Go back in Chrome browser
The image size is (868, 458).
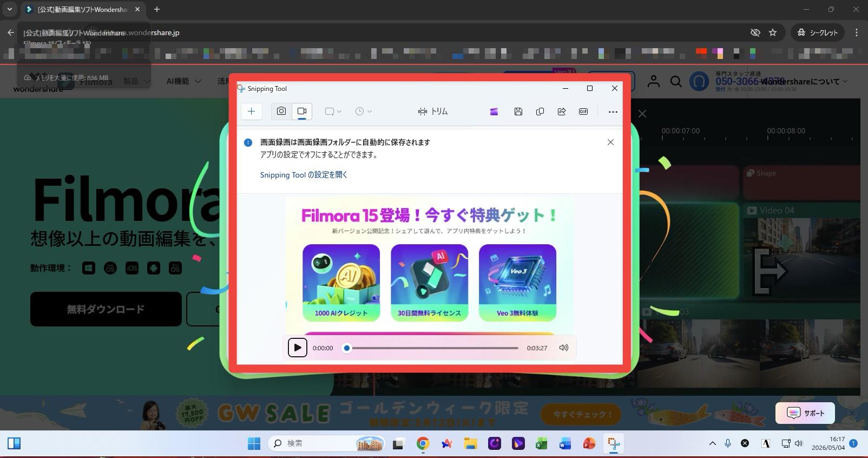pyautogui.click(x=10, y=32)
